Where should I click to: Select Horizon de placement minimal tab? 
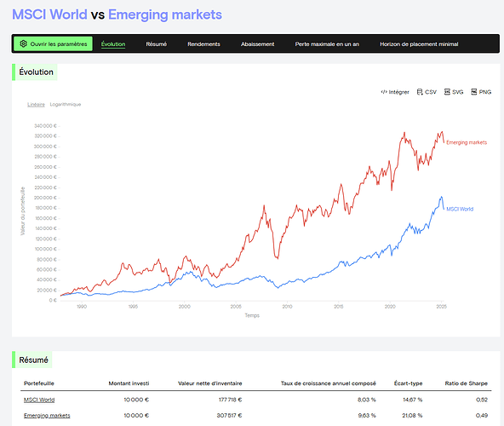click(419, 44)
